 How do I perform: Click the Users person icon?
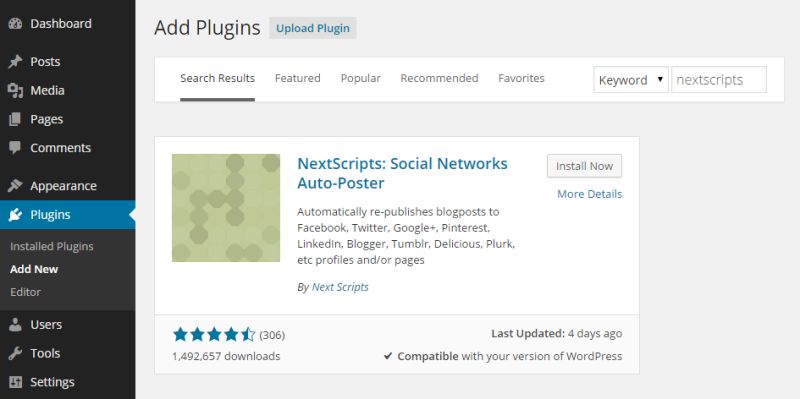pos(15,325)
